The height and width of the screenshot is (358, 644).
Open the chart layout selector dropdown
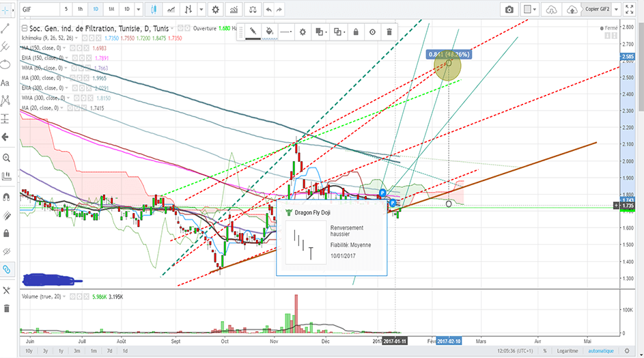click(530, 9)
